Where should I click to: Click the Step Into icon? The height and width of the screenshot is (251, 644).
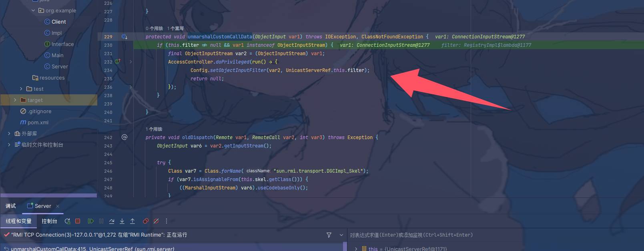pyautogui.click(x=122, y=221)
